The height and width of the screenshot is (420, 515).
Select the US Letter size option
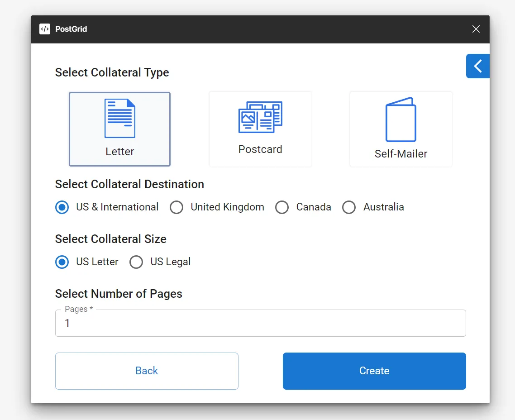pos(62,262)
